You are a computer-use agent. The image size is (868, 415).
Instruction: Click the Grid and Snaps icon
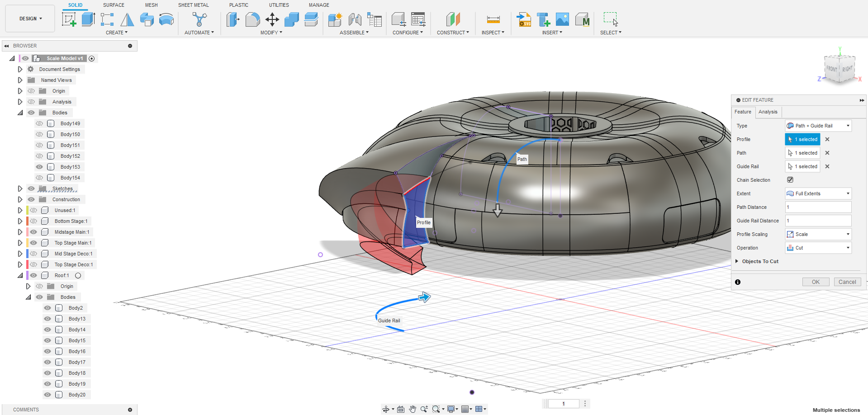click(465, 409)
